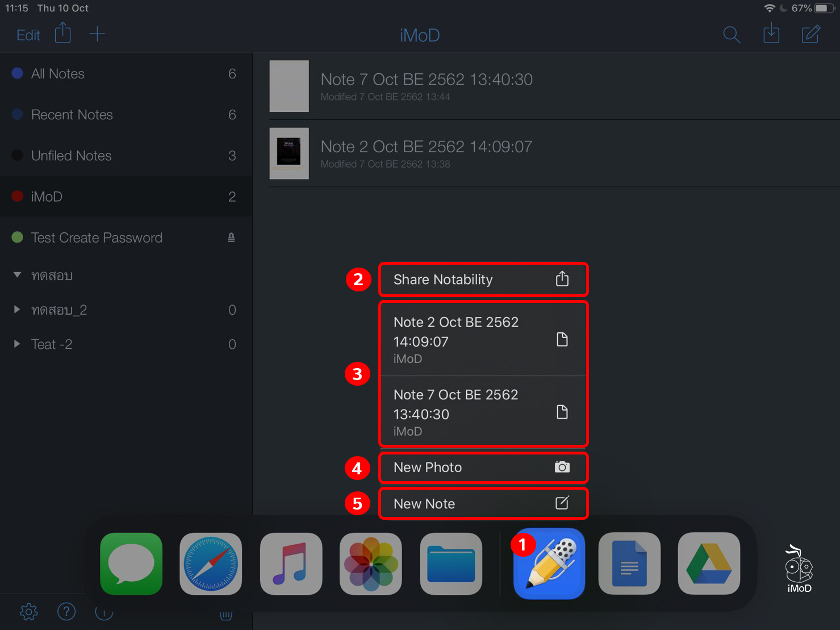The width and height of the screenshot is (840, 630).
Task: Tap the share icon next to Edit
Action: 62,33
